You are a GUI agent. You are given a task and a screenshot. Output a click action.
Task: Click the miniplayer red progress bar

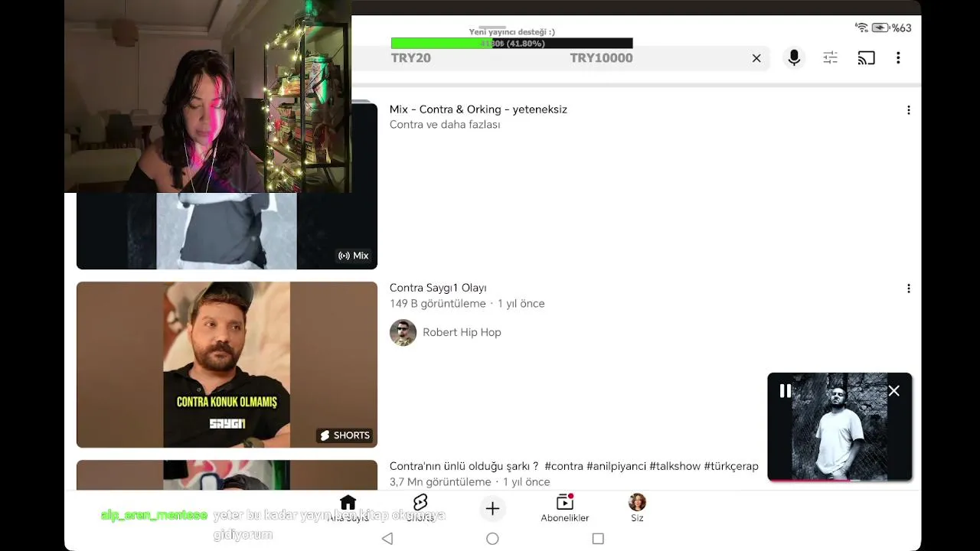click(809, 480)
